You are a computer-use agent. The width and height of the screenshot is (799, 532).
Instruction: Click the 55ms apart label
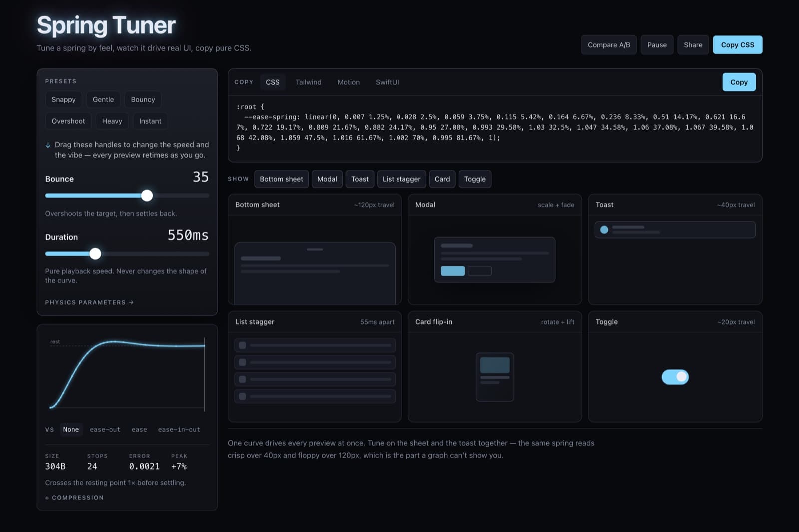coord(377,322)
